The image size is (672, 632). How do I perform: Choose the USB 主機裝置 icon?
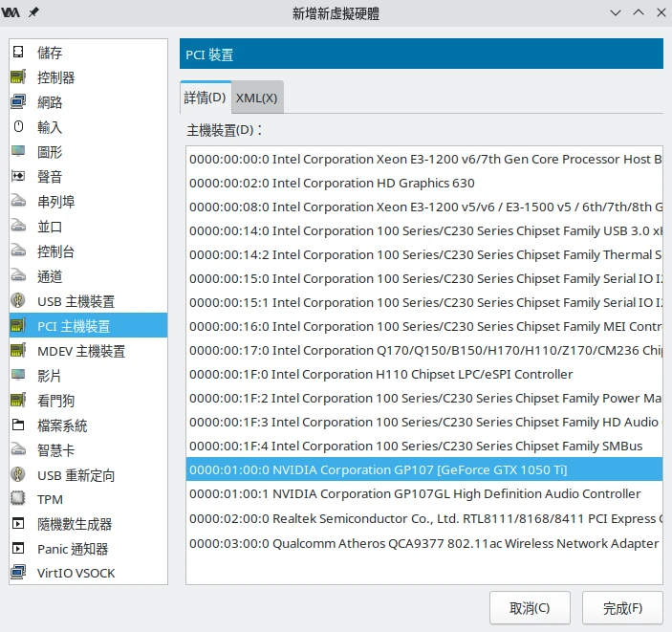[18, 301]
